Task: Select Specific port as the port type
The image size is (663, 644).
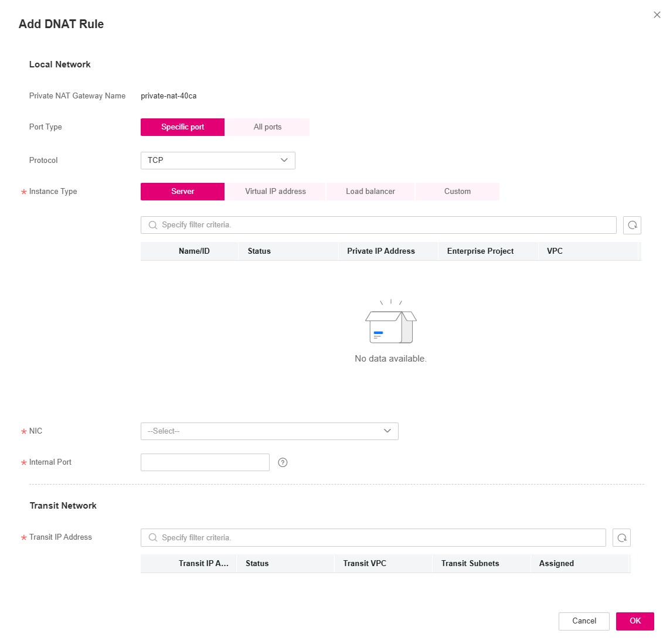Action: coord(183,127)
